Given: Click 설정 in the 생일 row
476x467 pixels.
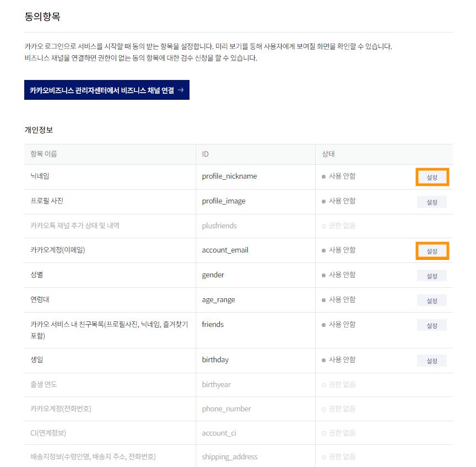Looking at the screenshot, I should tap(432, 361).
